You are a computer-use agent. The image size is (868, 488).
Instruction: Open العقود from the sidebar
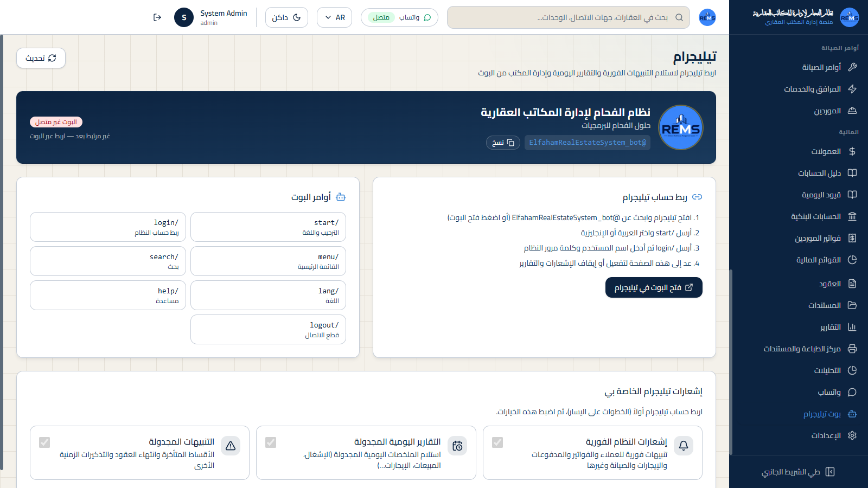pyautogui.click(x=799, y=284)
